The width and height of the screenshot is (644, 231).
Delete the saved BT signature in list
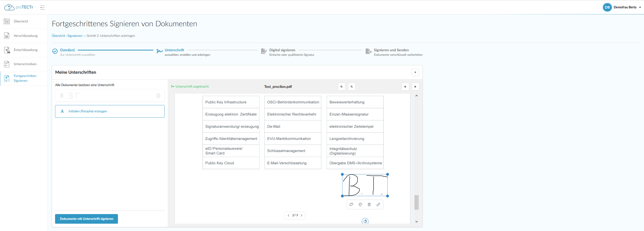tap(158, 96)
